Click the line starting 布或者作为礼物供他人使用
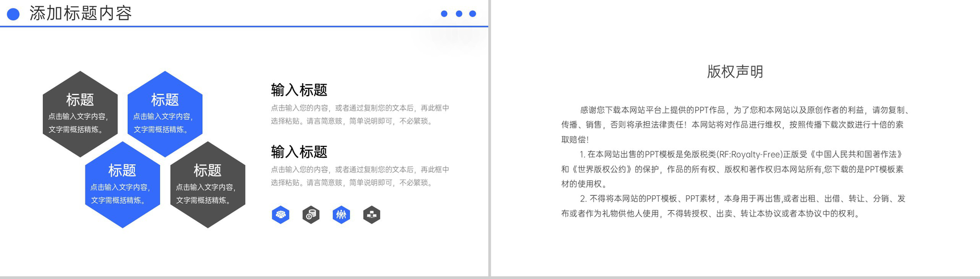Image resolution: width=980 pixels, height=279 pixels. [711, 214]
